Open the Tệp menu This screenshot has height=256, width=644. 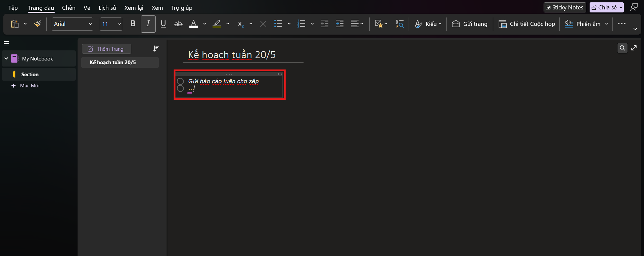click(13, 8)
